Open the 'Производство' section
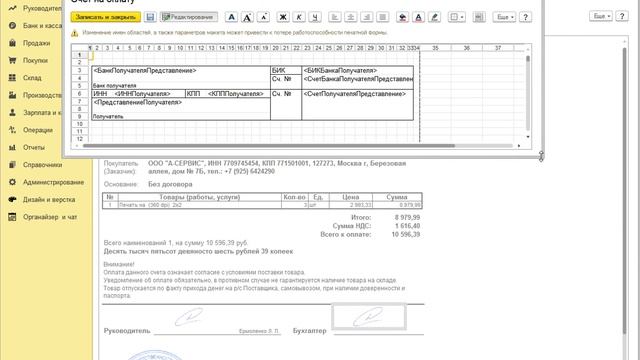640x360 pixels. (35, 95)
